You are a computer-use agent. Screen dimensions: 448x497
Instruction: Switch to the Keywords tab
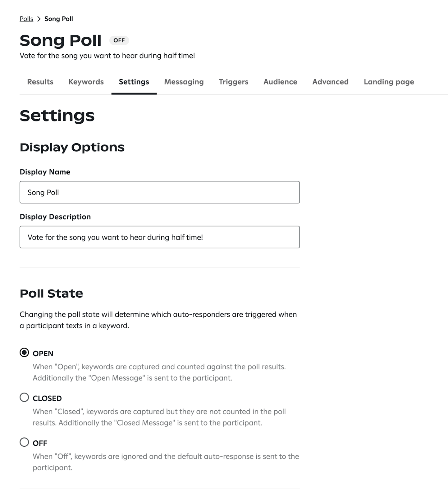coord(86,82)
